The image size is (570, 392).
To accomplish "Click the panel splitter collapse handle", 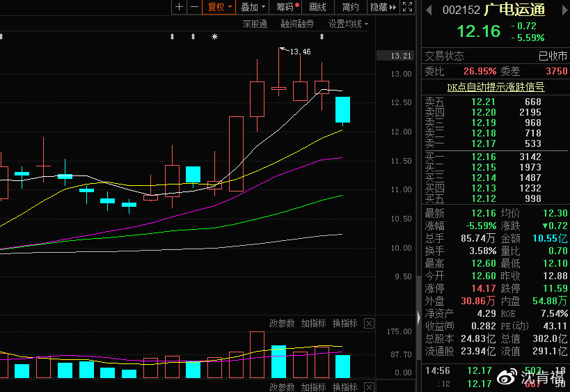I will coord(418,317).
